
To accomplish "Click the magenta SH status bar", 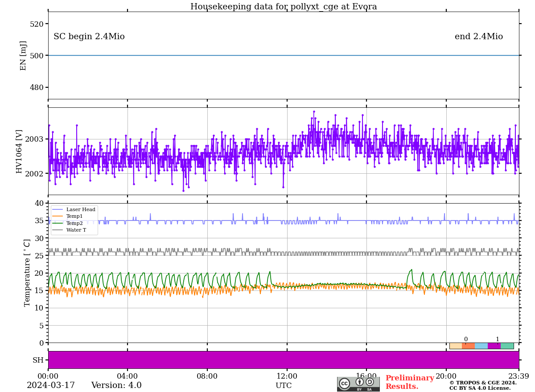I will [x=284, y=360].
